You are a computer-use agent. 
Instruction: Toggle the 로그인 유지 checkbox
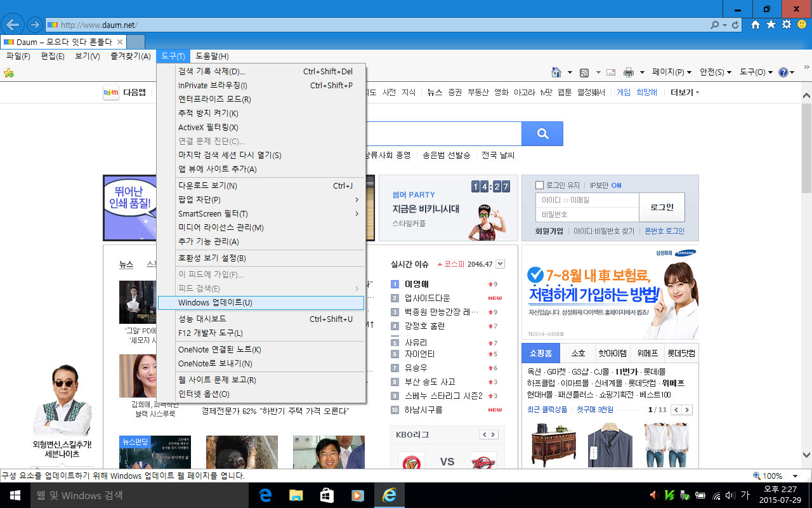pyautogui.click(x=540, y=185)
